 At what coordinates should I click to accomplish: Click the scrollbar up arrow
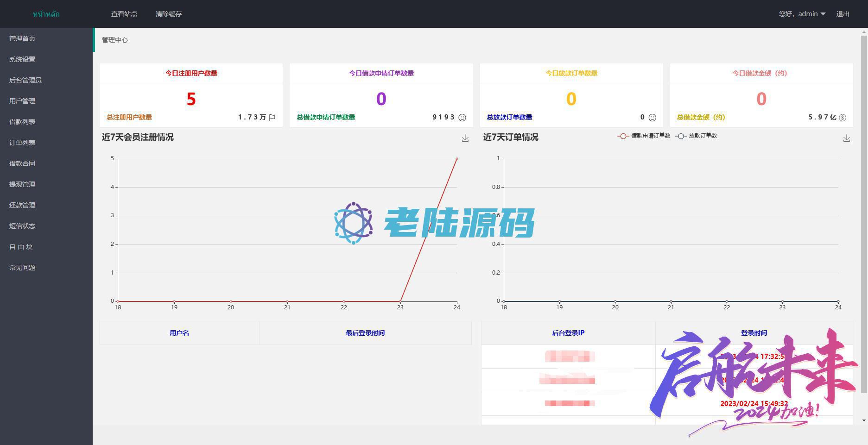click(x=864, y=31)
